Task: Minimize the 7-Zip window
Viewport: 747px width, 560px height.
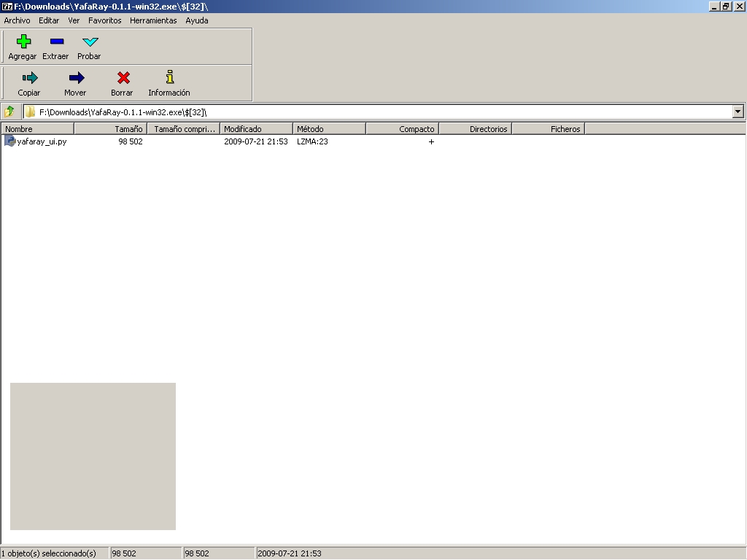Action: (x=714, y=7)
